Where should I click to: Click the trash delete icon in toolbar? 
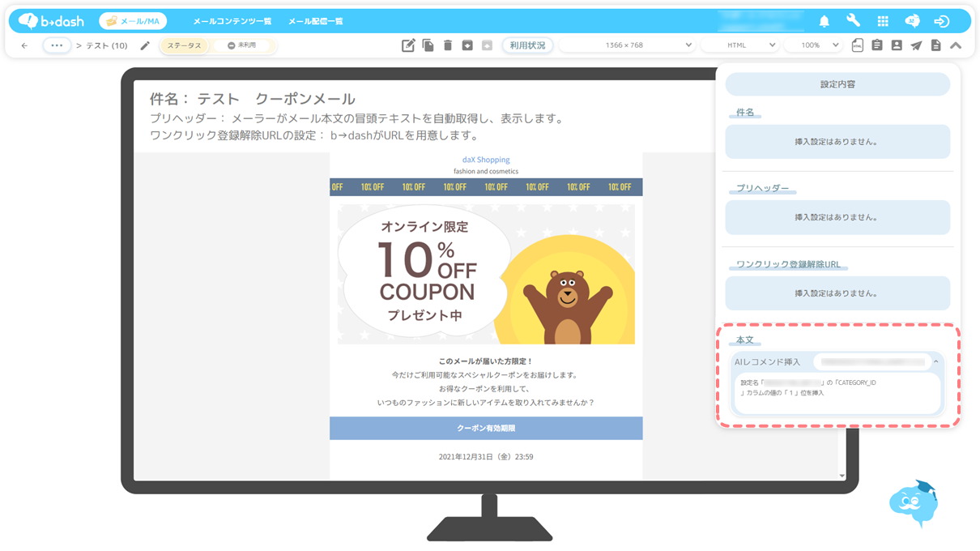tap(448, 46)
